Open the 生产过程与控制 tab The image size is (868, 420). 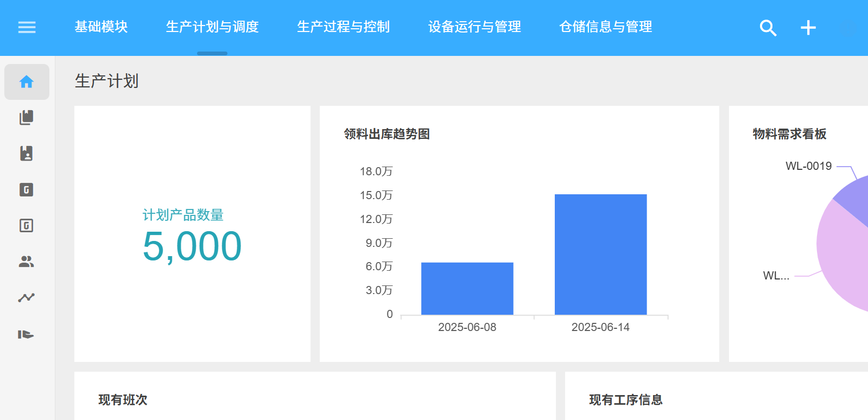pyautogui.click(x=343, y=27)
